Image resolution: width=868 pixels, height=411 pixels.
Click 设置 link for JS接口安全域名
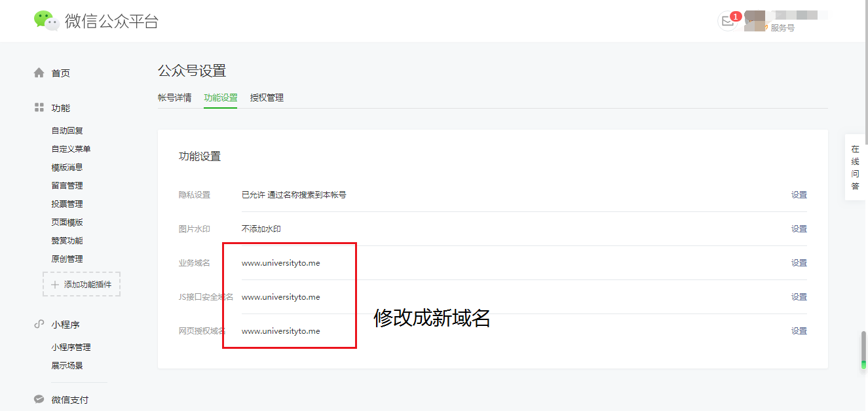coord(799,297)
